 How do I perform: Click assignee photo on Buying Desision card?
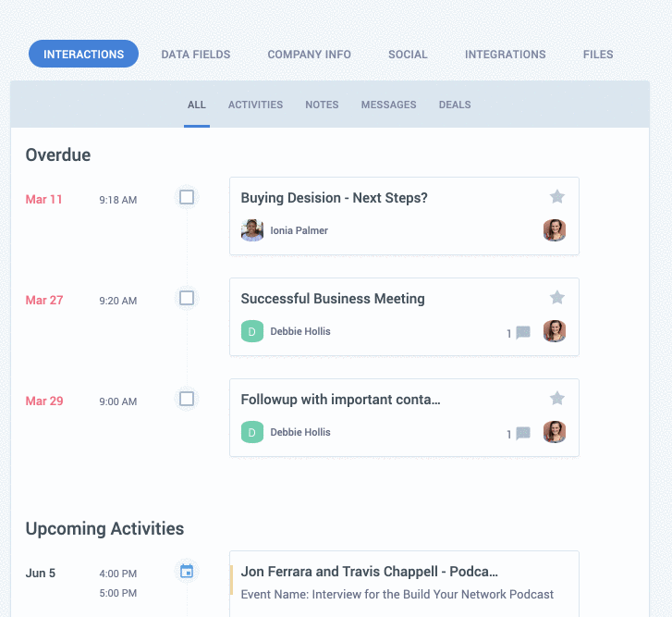coord(555,230)
